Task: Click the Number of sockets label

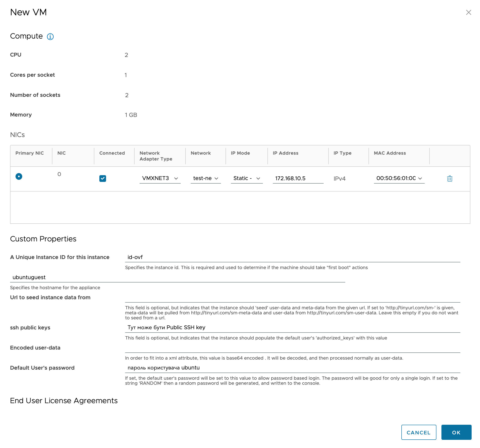Action: pos(35,95)
